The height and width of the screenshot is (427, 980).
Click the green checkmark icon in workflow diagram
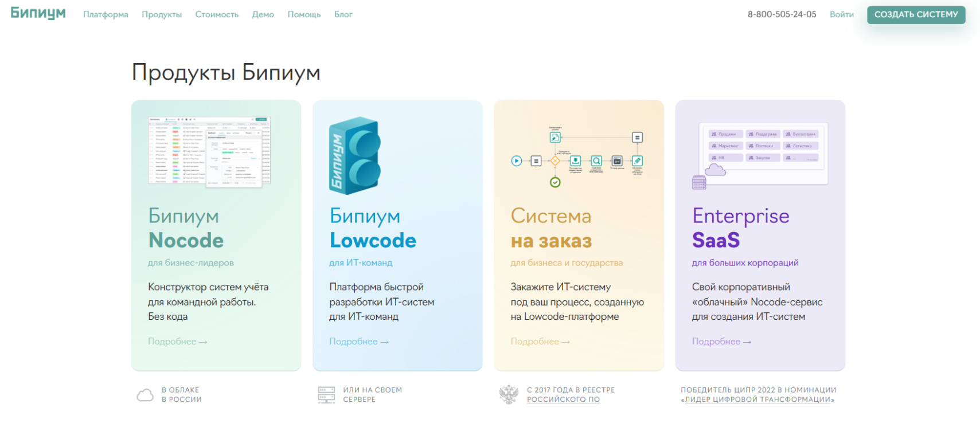click(555, 182)
